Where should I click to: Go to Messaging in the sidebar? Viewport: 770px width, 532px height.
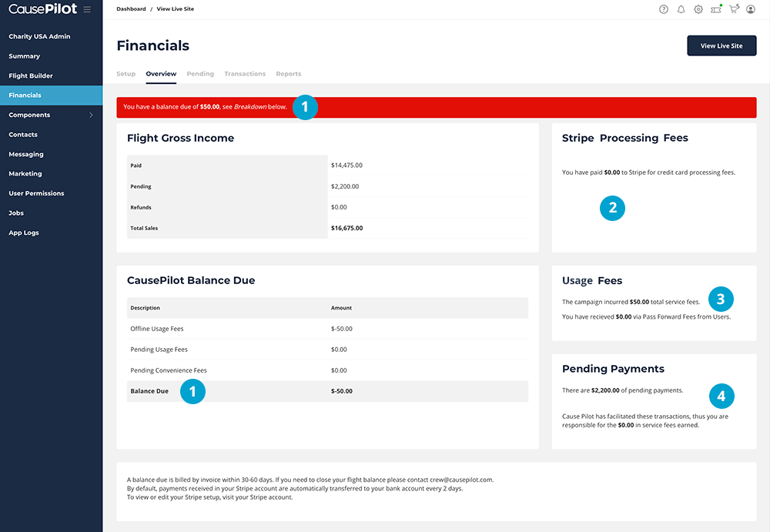pos(26,154)
